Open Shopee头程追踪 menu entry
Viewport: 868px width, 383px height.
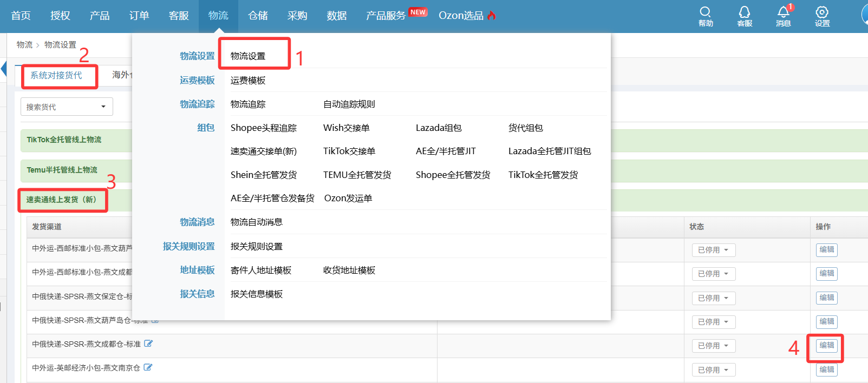264,128
